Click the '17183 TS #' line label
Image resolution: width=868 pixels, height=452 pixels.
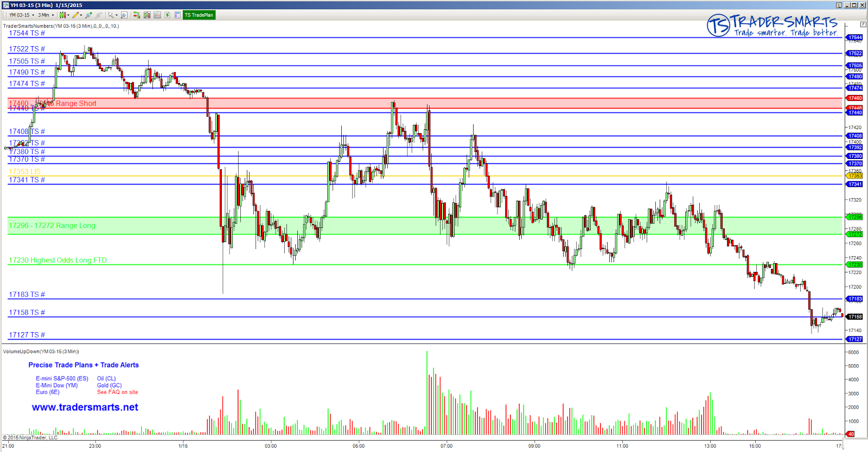coord(27,295)
